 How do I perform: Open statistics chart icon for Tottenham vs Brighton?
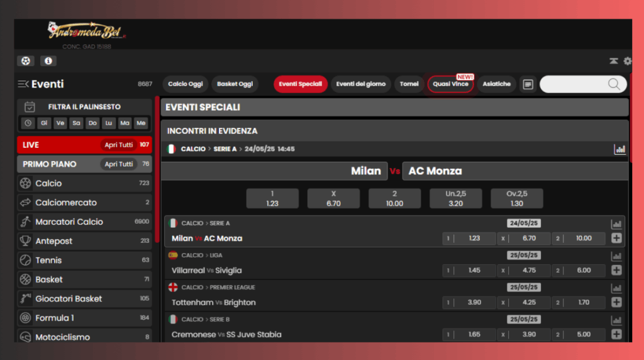pyautogui.click(x=616, y=288)
